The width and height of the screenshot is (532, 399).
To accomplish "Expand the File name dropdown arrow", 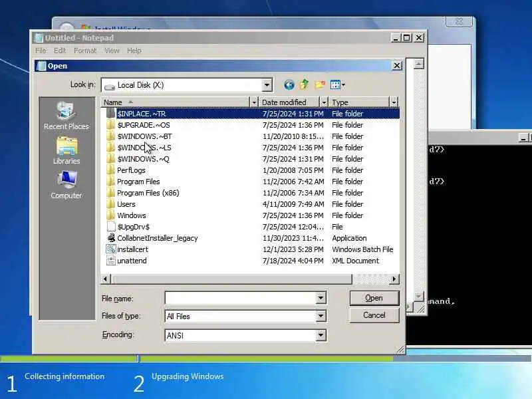I will tap(321, 298).
